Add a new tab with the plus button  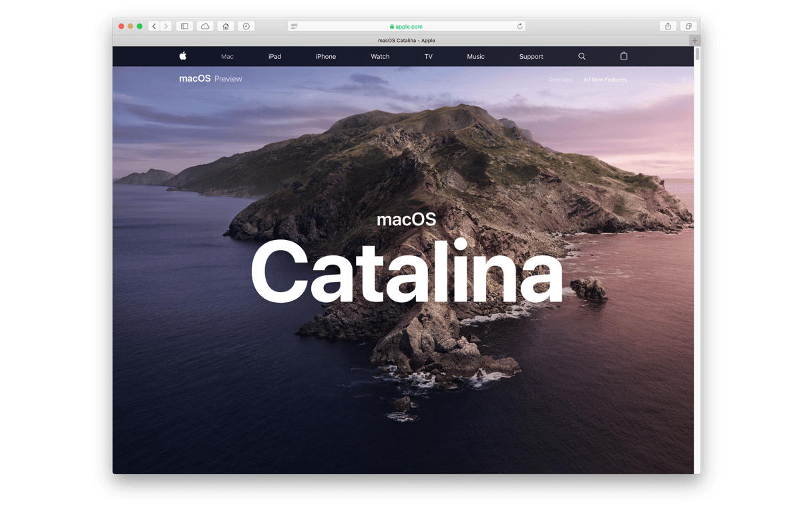[x=694, y=40]
